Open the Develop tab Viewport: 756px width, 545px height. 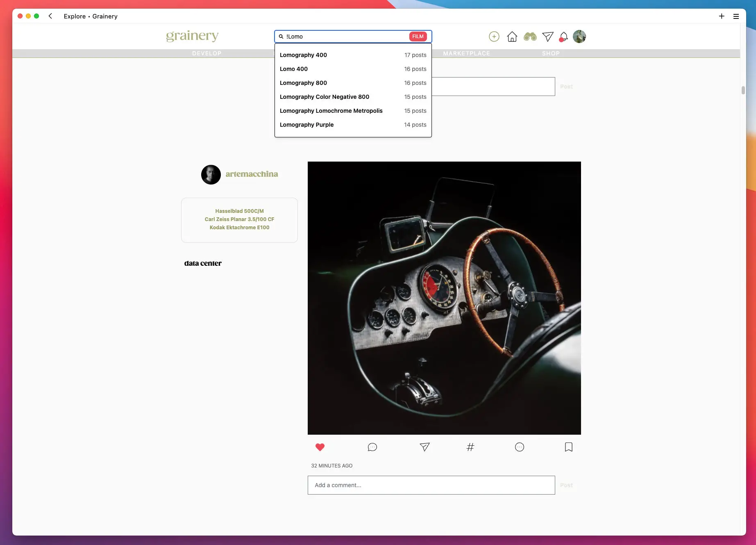(x=207, y=53)
